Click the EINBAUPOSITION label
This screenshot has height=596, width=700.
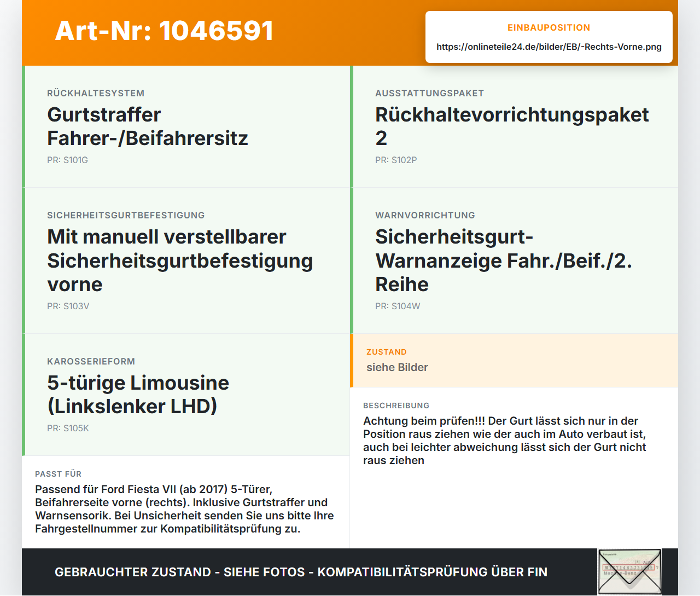coord(549,27)
